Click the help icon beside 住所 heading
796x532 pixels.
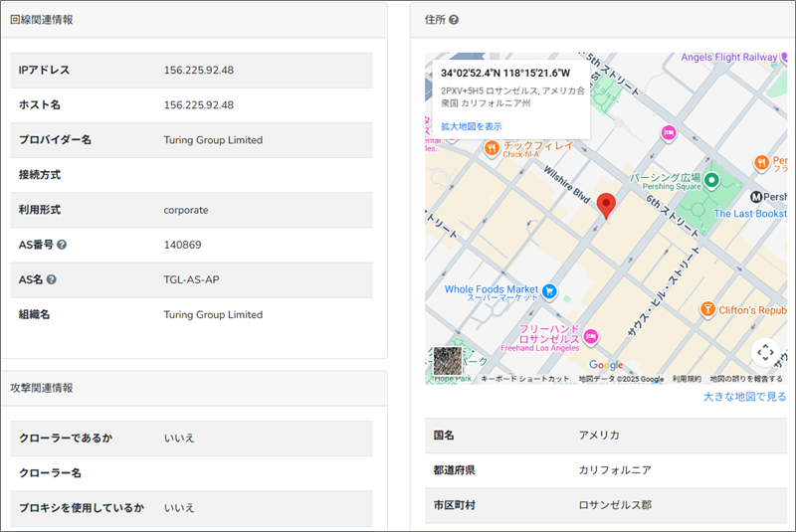click(x=454, y=20)
